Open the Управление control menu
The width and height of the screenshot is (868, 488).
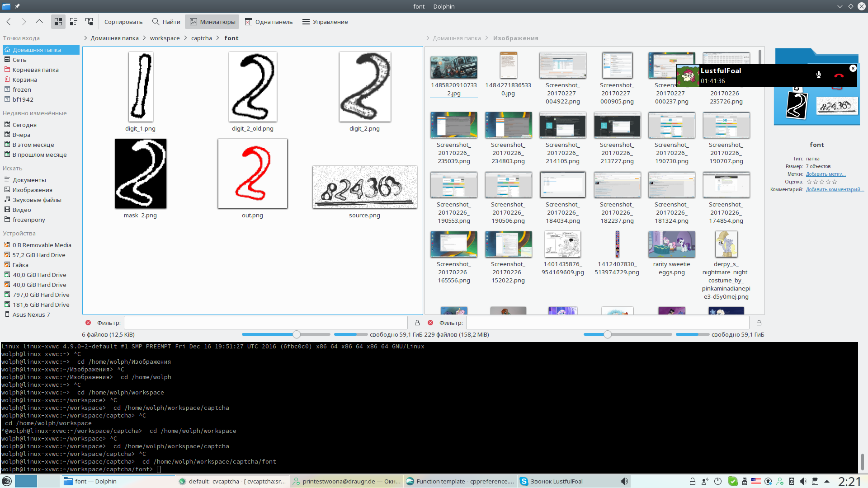pos(325,22)
